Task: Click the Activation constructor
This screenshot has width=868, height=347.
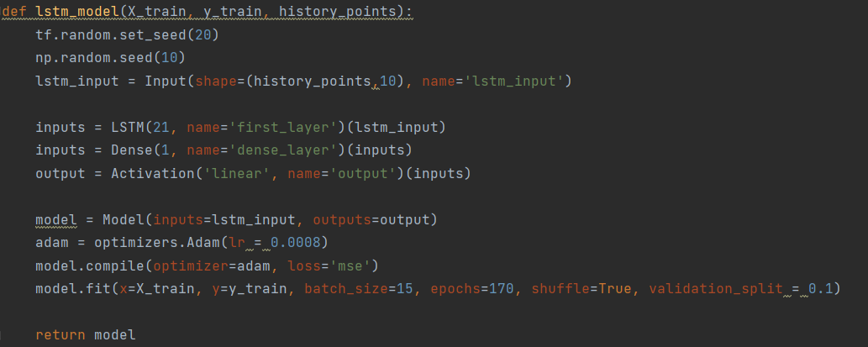Action: pos(153,174)
